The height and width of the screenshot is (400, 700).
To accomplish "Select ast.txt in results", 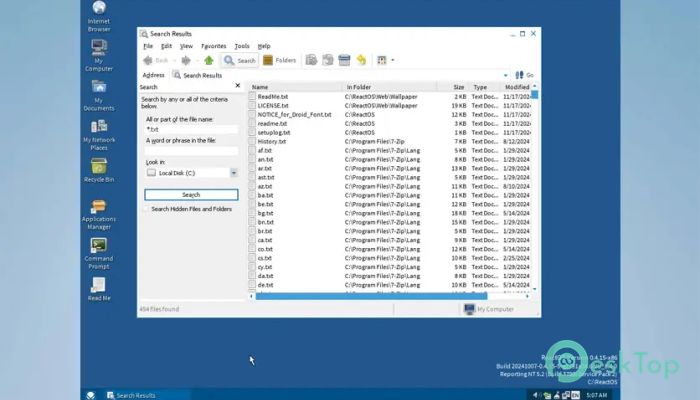I will coord(266,177).
